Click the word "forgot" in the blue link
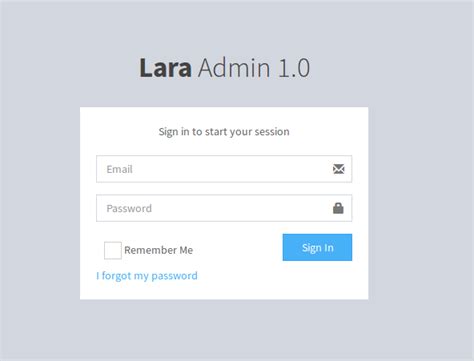This screenshot has height=361, width=474. (116, 276)
